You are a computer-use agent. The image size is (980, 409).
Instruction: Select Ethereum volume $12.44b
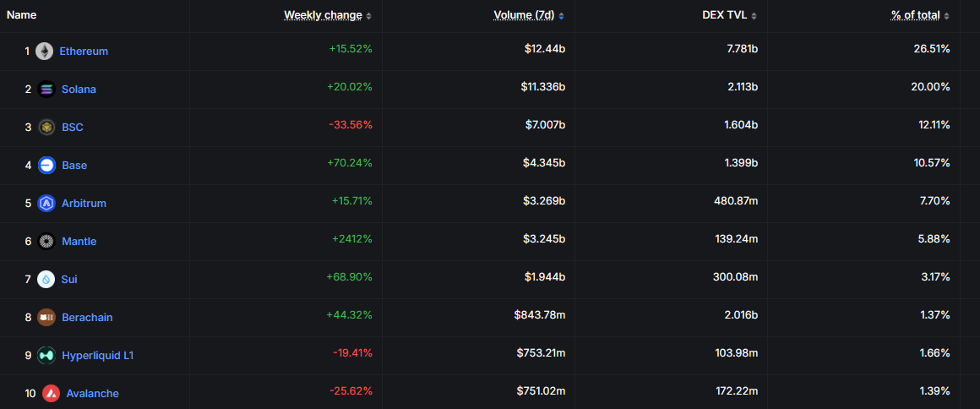[545, 49]
